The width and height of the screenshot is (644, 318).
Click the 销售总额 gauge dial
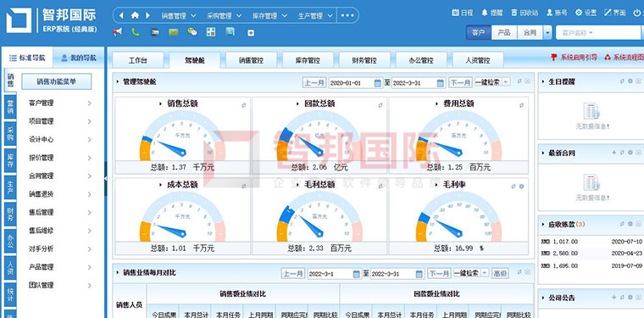pos(183,136)
